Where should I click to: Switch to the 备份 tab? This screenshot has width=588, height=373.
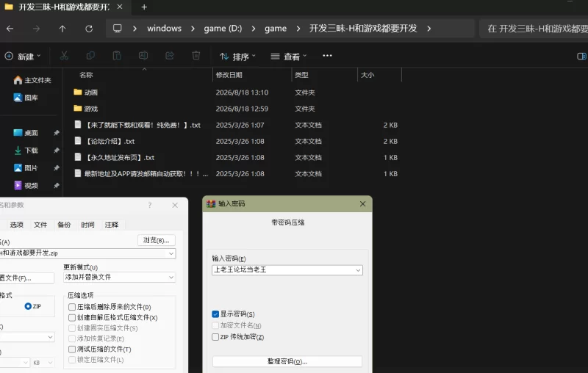coord(64,225)
